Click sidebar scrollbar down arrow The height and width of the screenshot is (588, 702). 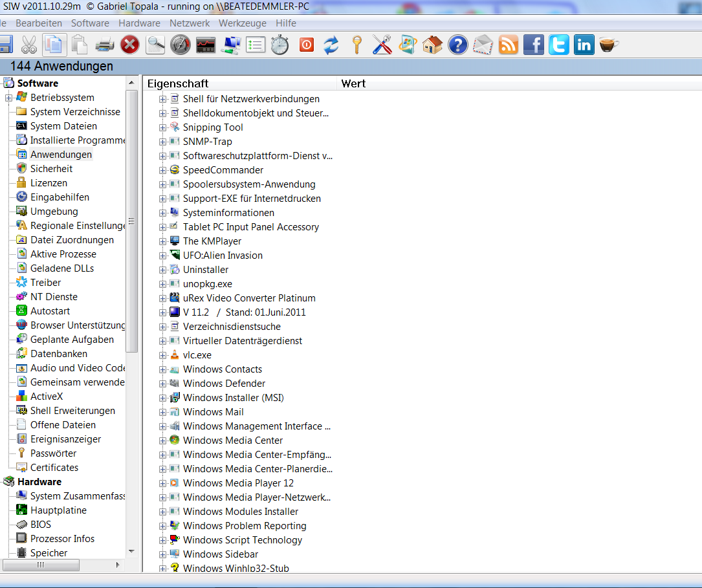tap(131, 551)
